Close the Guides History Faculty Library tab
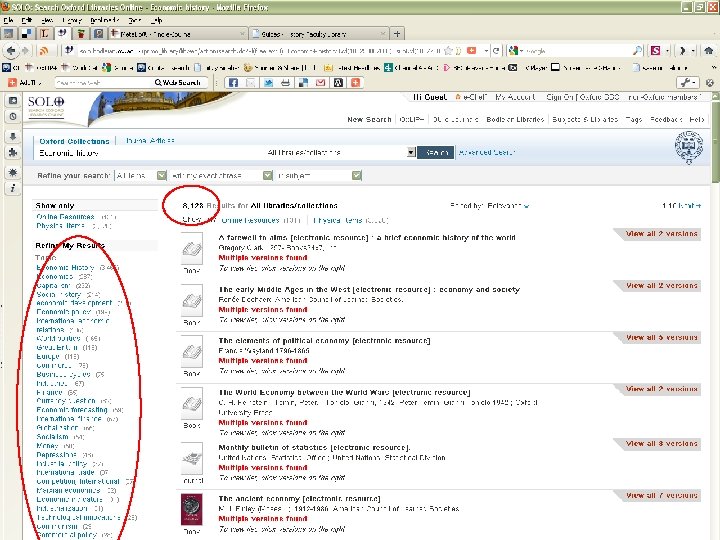The image size is (720, 540). (x=382, y=34)
